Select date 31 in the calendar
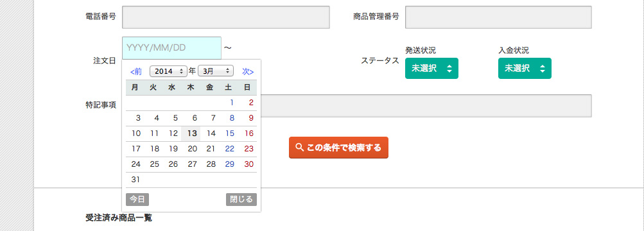This screenshot has width=644, height=231. click(135, 180)
